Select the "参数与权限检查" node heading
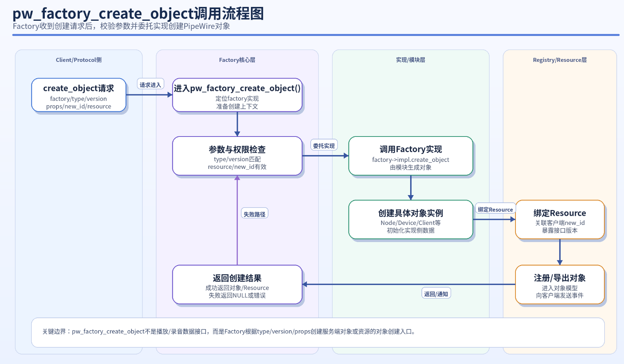The width and height of the screenshot is (624, 364). (x=237, y=149)
